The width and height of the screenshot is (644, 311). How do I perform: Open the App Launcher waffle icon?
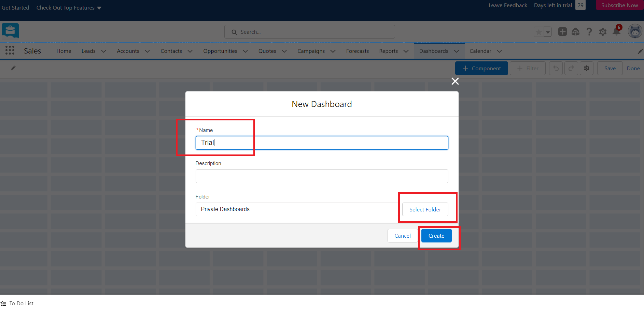click(10, 50)
